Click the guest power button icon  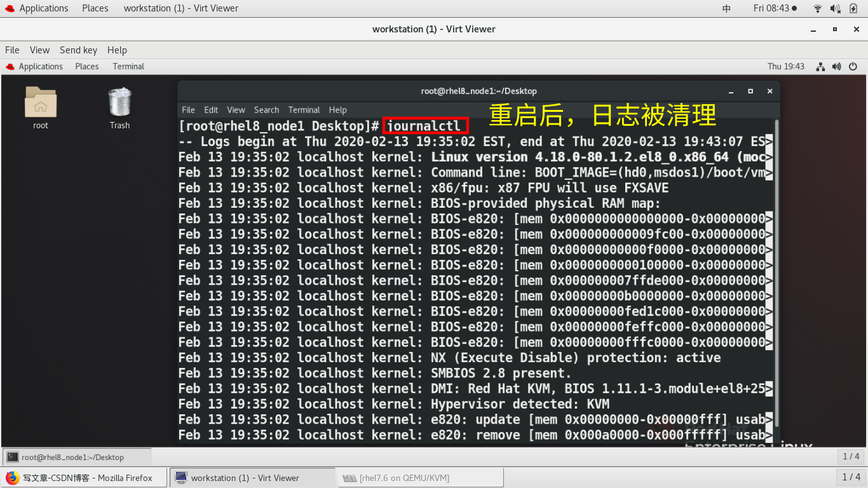tap(853, 67)
